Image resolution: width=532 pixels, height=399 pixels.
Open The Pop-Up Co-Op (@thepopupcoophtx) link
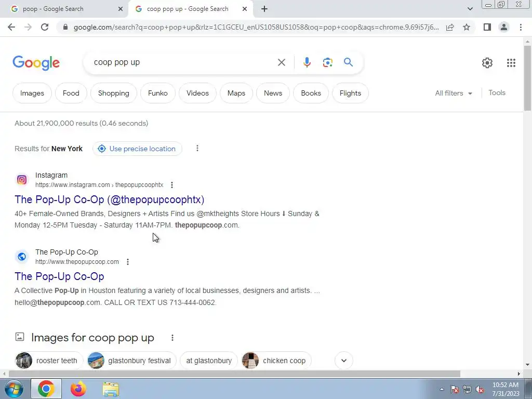point(109,199)
